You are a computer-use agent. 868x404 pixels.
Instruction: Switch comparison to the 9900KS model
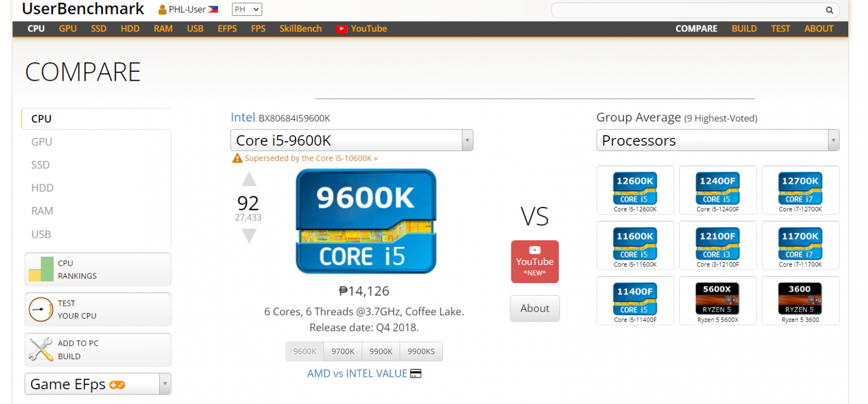[x=421, y=351]
